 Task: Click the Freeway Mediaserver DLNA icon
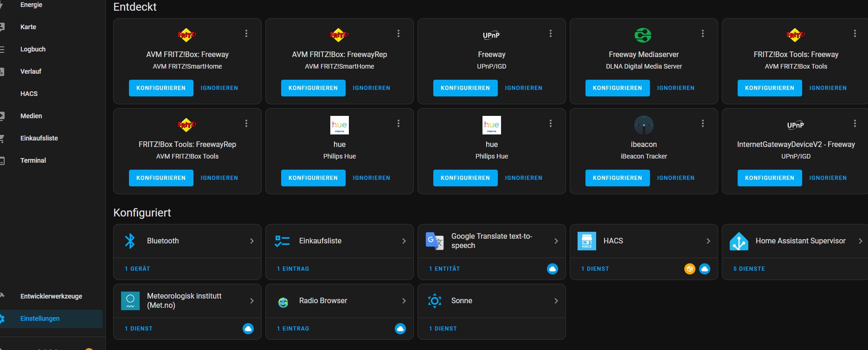643,35
